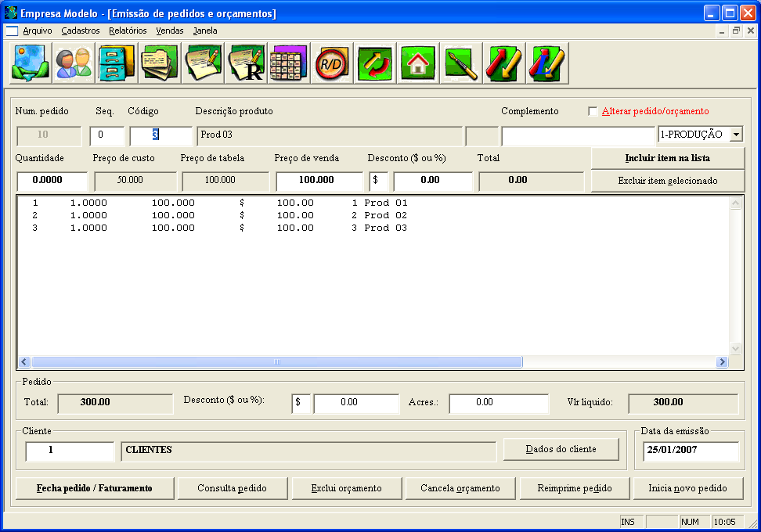Viewport: 761px width, 532px height.
Task: Click the Seq. input field
Action: coord(107,135)
